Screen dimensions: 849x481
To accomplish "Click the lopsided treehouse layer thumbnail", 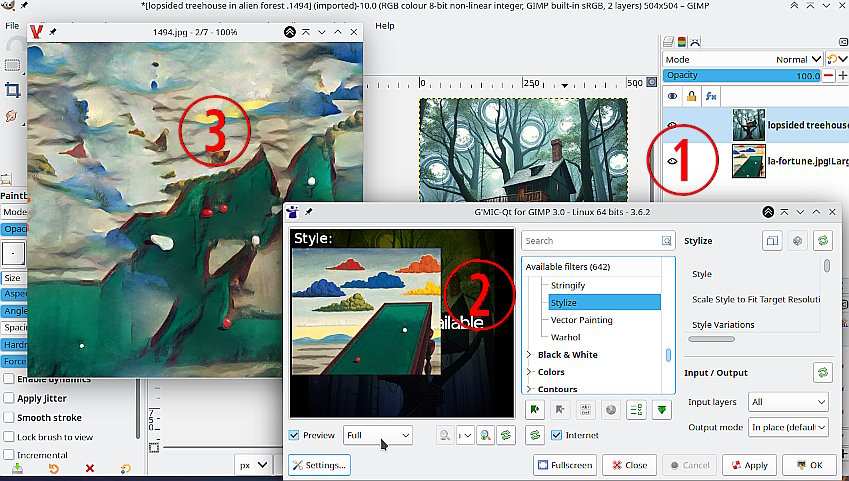I will tap(748, 125).
